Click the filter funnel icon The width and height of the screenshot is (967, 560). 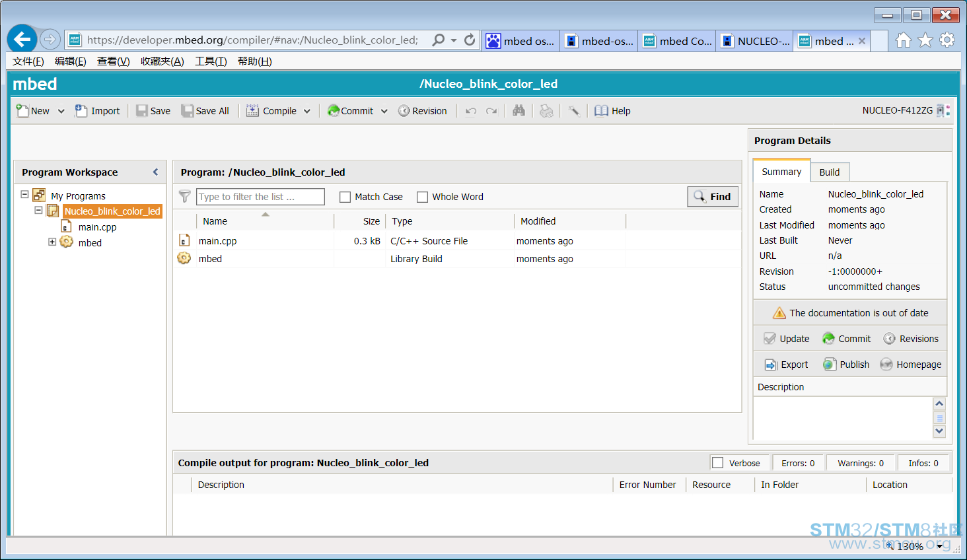coord(185,196)
